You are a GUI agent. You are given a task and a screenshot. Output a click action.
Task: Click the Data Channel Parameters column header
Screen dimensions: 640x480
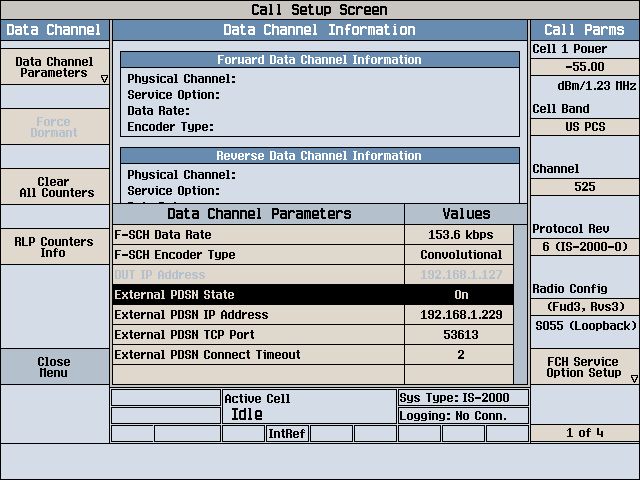click(x=259, y=214)
